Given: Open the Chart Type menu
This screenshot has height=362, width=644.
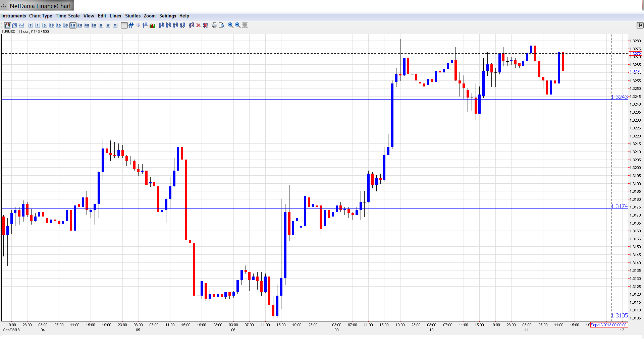Looking at the screenshot, I should click(41, 16).
